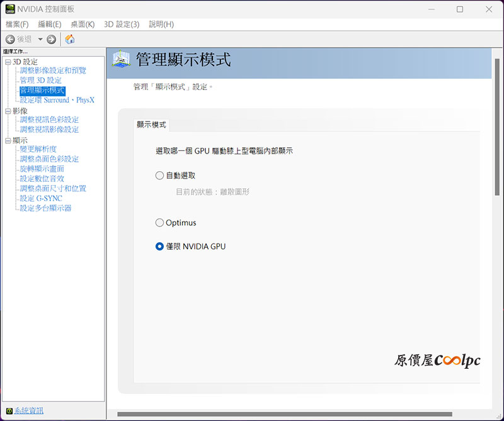Image resolution: width=504 pixels, height=421 pixels.
Task: Collapse the 影像 tree node
Action: (x=8, y=111)
